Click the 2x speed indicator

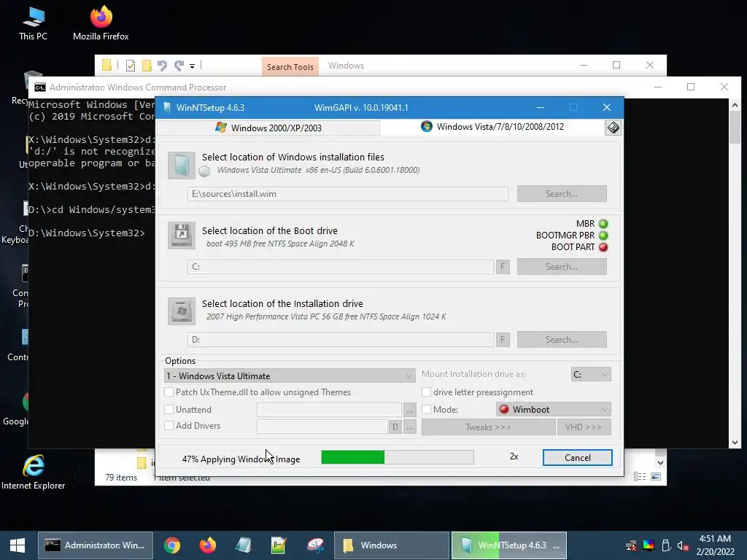point(514,456)
